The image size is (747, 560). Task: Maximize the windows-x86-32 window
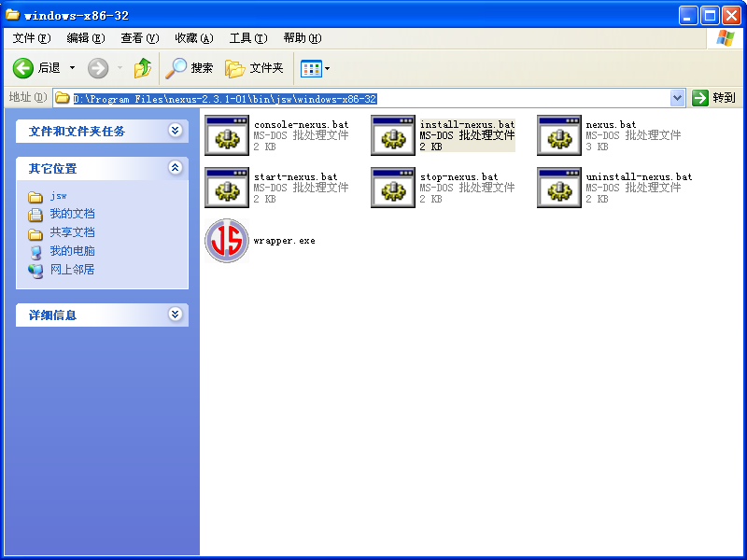click(710, 16)
